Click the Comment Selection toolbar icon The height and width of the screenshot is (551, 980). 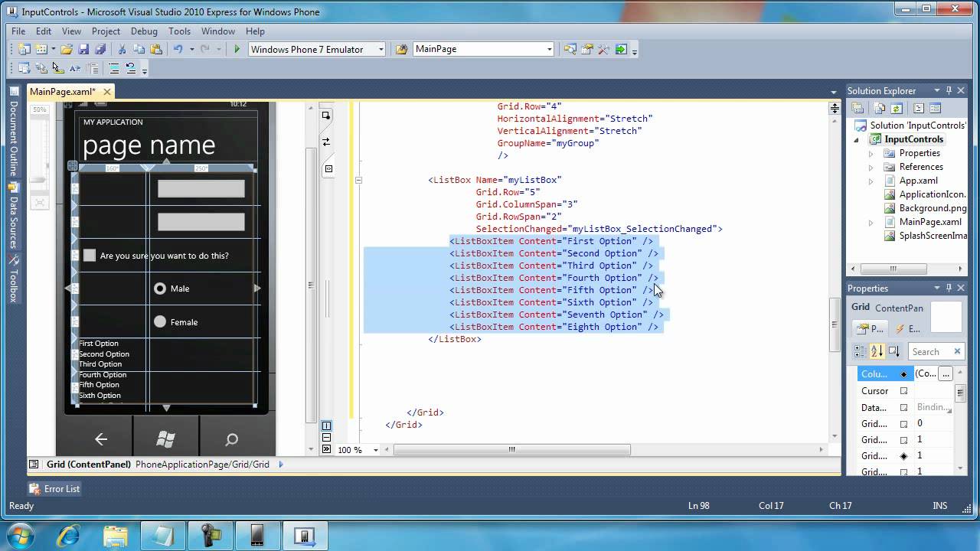(114, 68)
